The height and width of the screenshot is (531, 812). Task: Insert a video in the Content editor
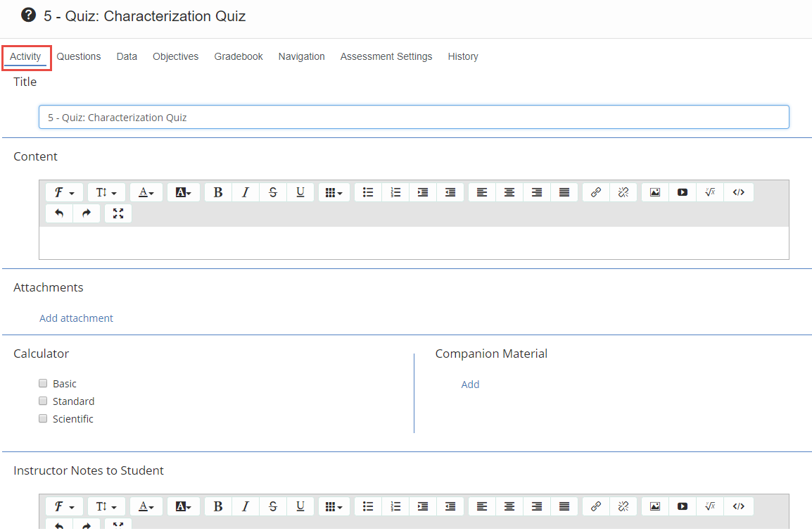[683, 192]
